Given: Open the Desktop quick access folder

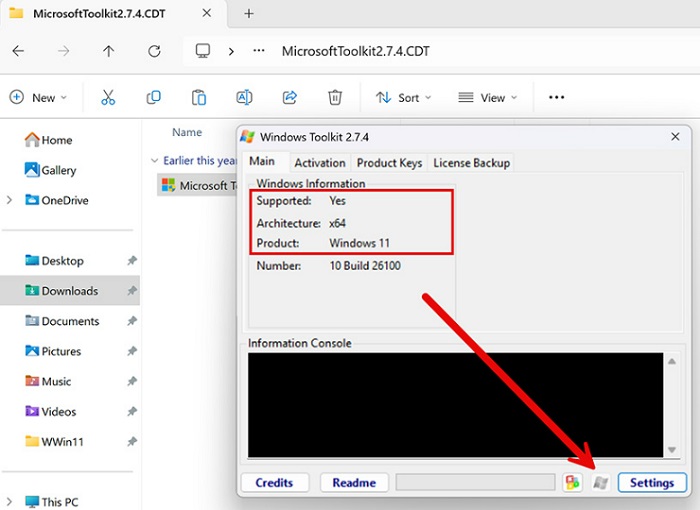Looking at the screenshot, I should click(54, 261).
